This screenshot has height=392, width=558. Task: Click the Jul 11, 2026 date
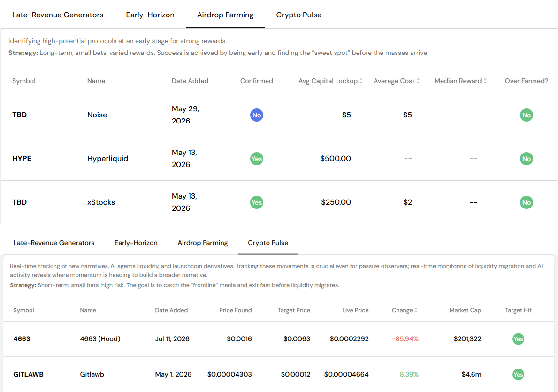click(x=172, y=338)
